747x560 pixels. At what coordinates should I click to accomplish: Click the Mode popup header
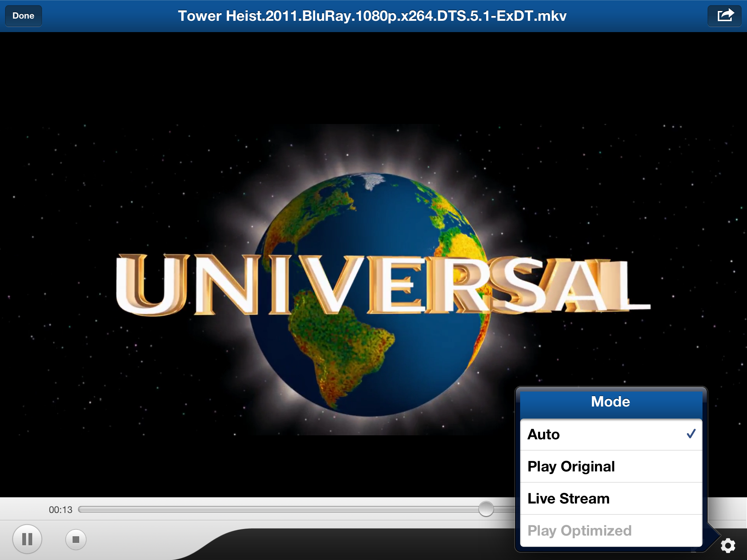(x=611, y=402)
